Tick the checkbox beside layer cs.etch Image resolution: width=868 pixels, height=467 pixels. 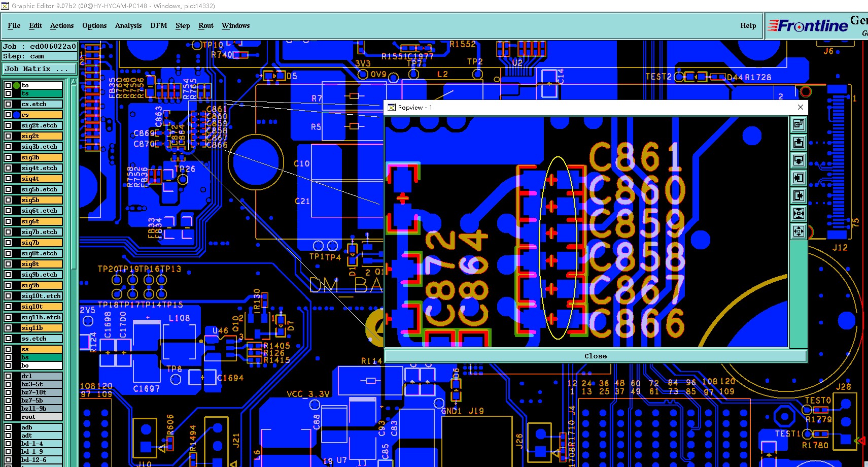pyautogui.click(x=8, y=104)
